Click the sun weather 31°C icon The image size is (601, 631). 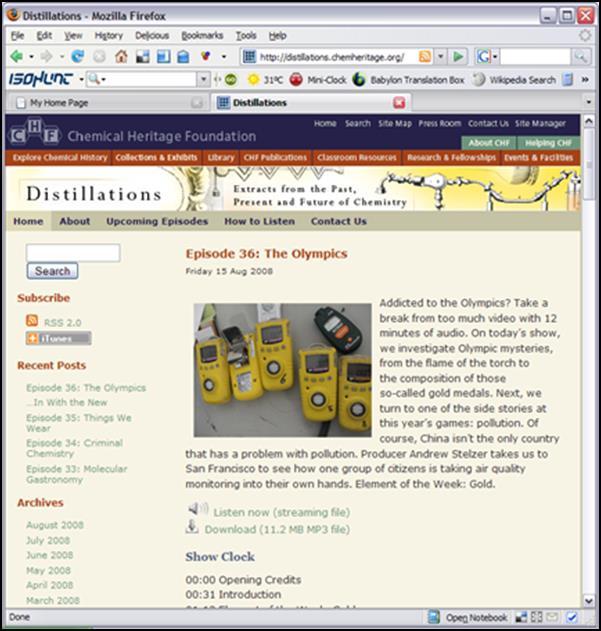coord(253,80)
